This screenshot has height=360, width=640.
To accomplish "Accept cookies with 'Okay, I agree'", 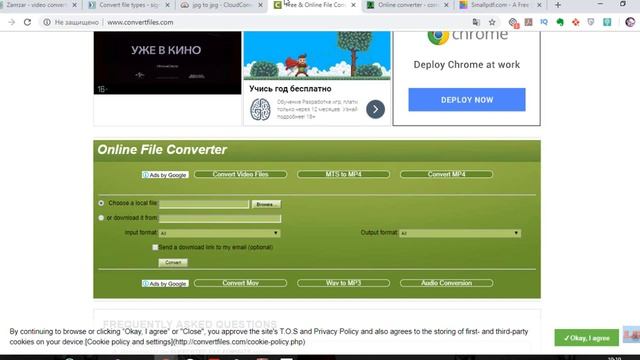I will tap(587, 338).
